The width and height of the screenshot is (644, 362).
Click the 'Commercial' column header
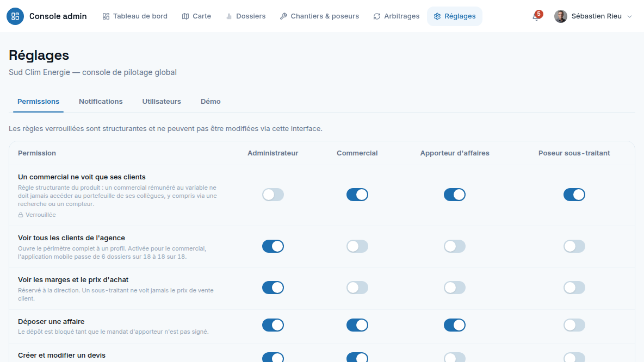[x=357, y=153]
